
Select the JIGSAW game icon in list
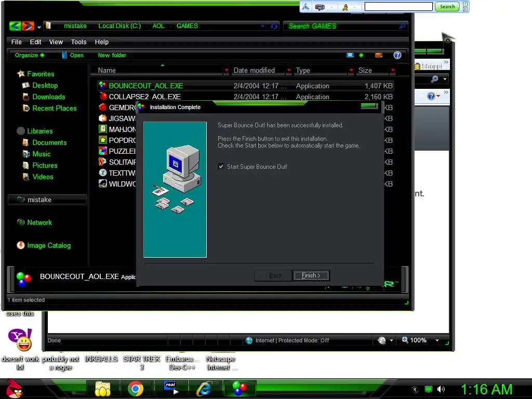coord(102,118)
